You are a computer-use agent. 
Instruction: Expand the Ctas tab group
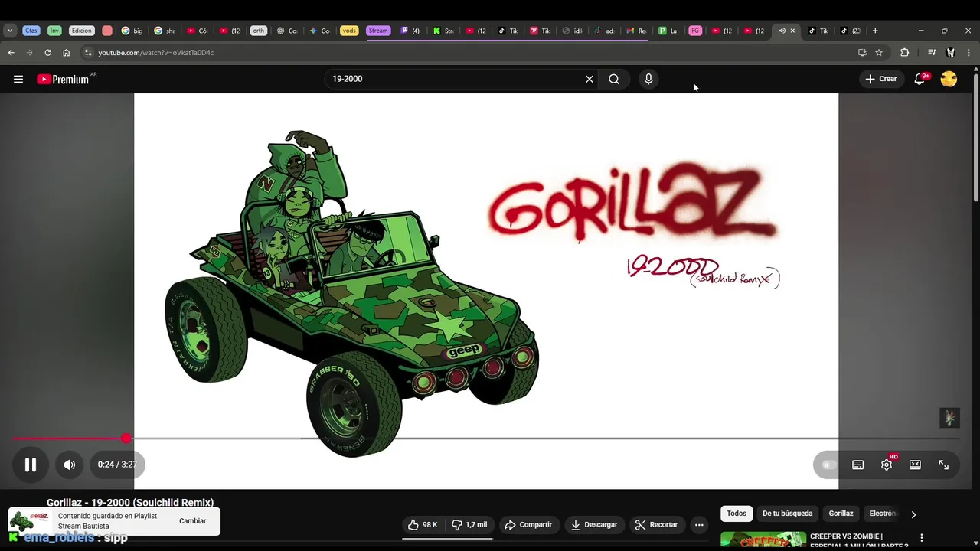click(x=31, y=31)
